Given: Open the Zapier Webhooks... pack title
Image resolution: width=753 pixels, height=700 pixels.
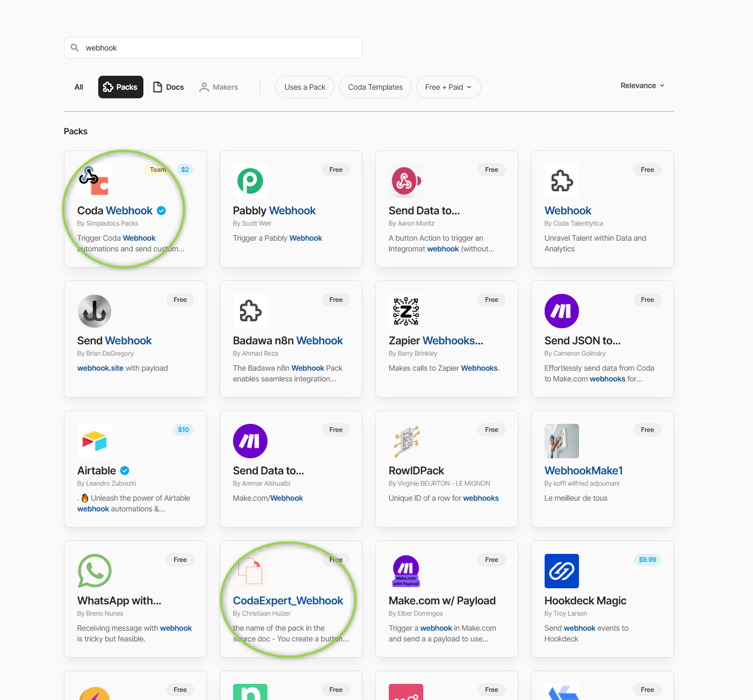Looking at the screenshot, I should click(x=436, y=341).
